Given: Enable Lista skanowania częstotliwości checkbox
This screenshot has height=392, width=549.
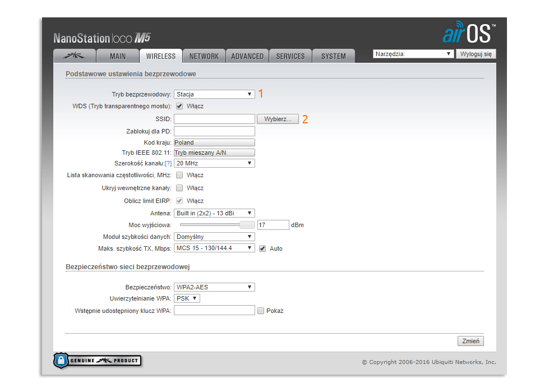Looking at the screenshot, I should tap(179, 175).
